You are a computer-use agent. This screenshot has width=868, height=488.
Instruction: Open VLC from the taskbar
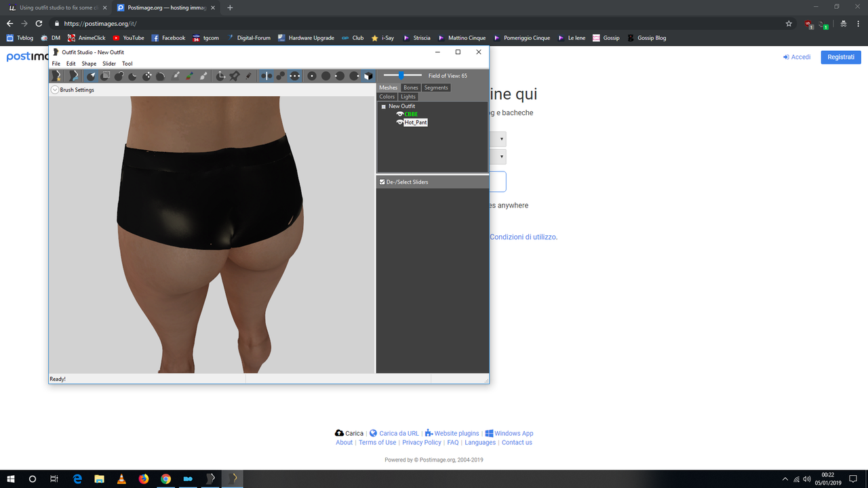click(x=121, y=479)
